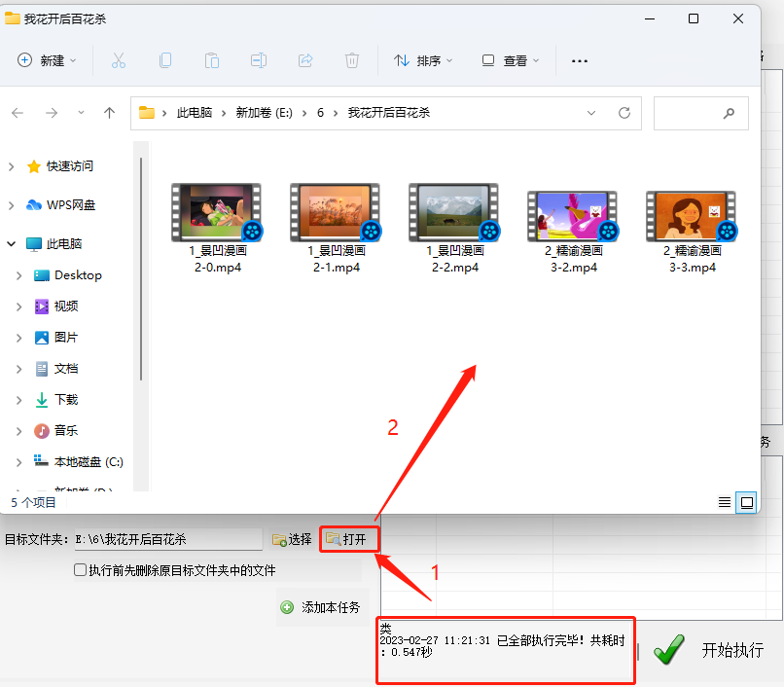
Task: Switch to details list view icon
Action: (725, 502)
